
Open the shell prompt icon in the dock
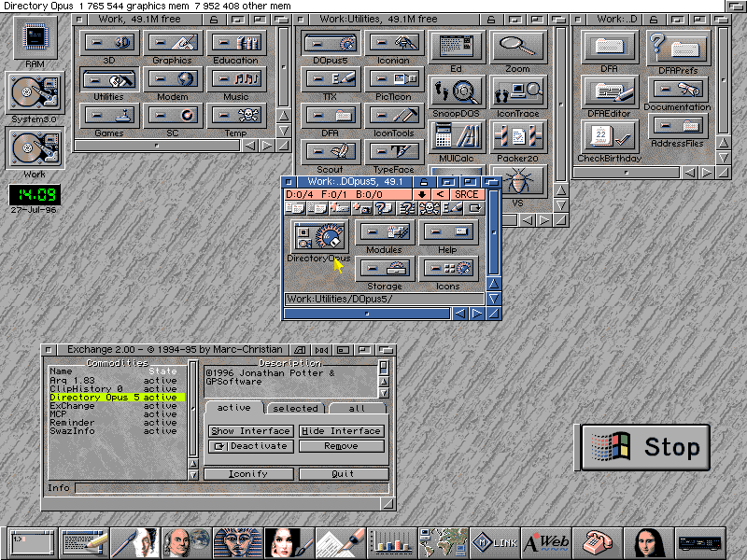coord(33,542)
